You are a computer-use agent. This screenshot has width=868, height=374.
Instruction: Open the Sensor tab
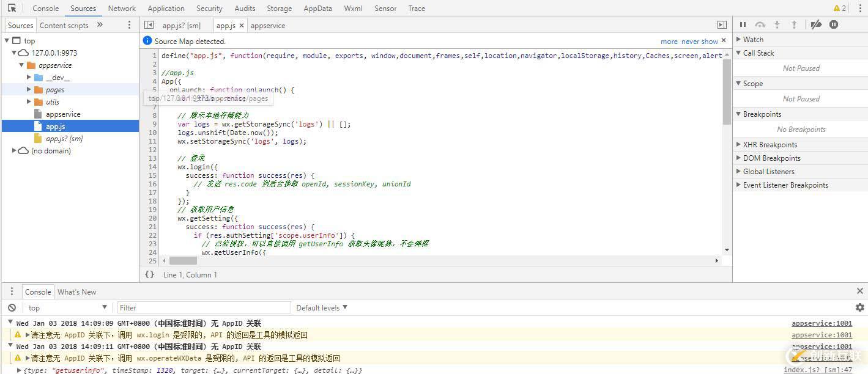pyautogui.click(x=385, y=9)
